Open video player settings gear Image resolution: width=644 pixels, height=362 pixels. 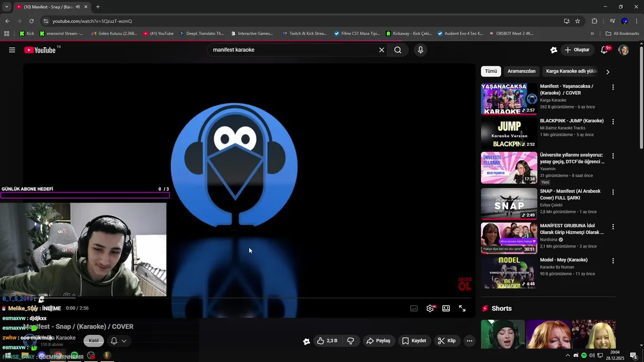pyautogui.click(x=430, y=308)
